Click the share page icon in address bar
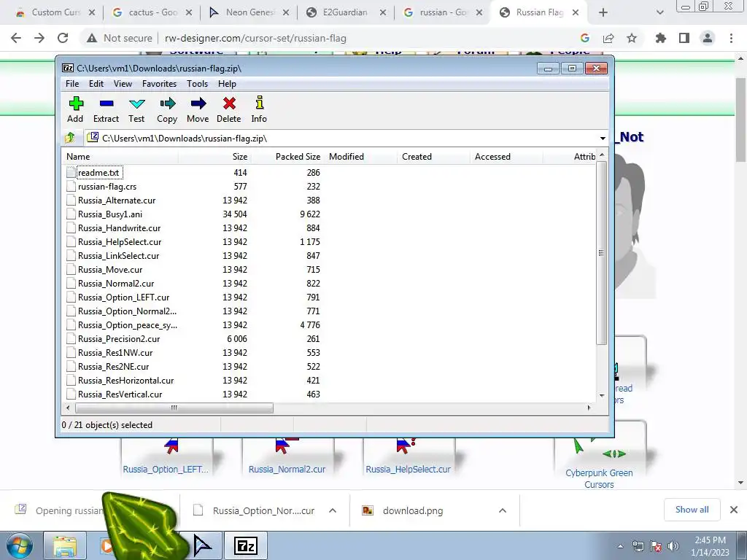 point(608,38)
